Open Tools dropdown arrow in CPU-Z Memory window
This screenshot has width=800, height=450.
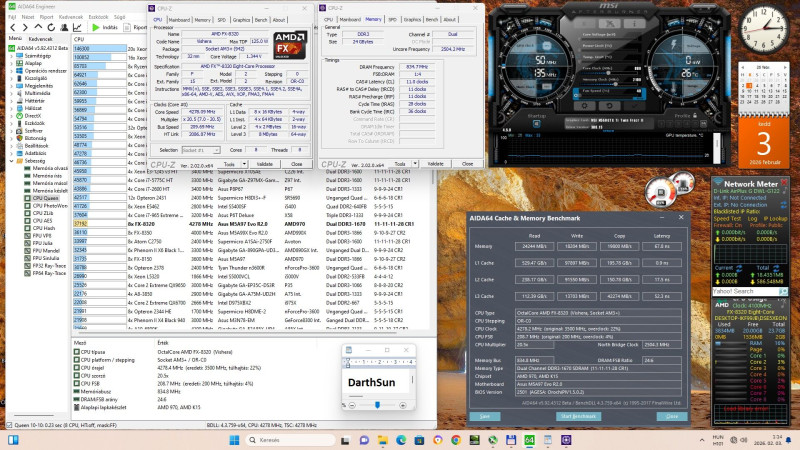(415, 164)
